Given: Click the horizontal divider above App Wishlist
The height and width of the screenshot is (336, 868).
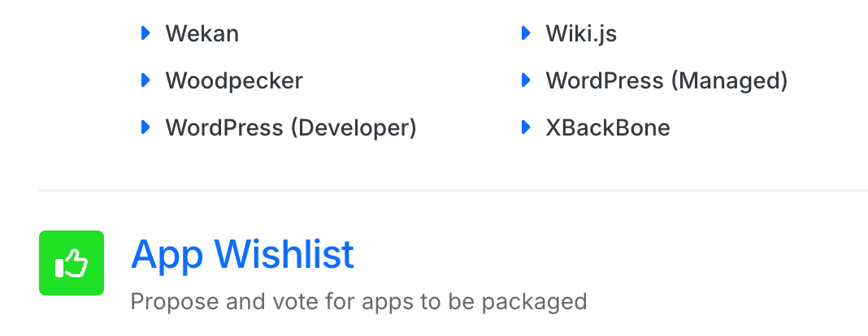Looking at the screenshot, I should 454,191.
